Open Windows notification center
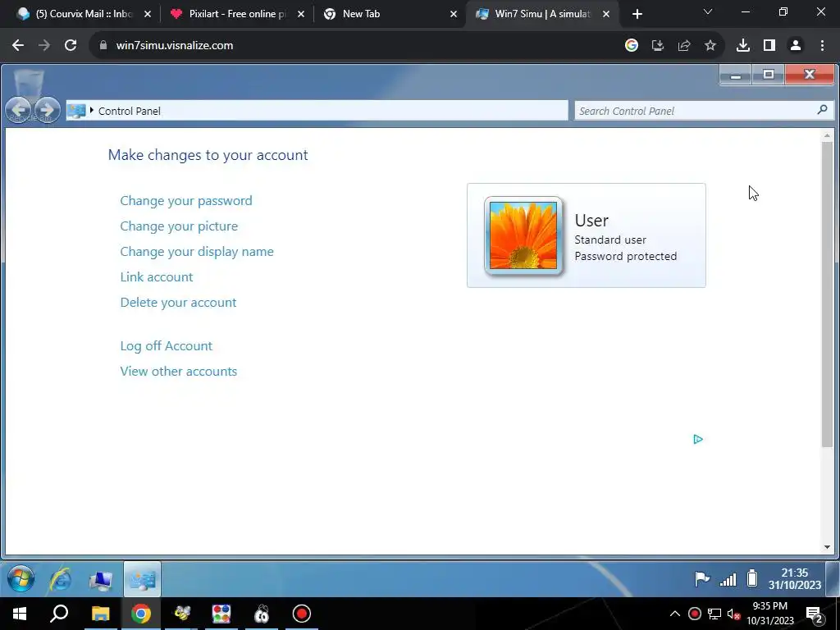This screenshot has height=630, width=840. click(x=815, y=614)
